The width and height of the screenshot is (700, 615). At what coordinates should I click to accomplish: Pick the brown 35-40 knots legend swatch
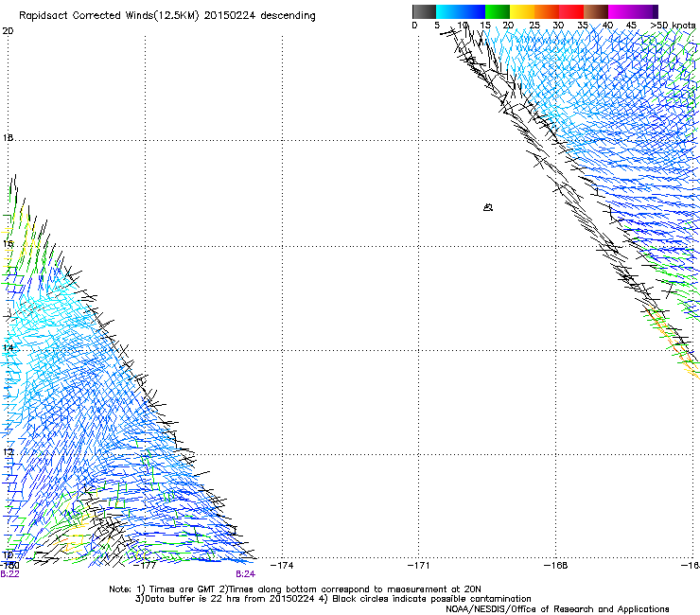[596, 11]
